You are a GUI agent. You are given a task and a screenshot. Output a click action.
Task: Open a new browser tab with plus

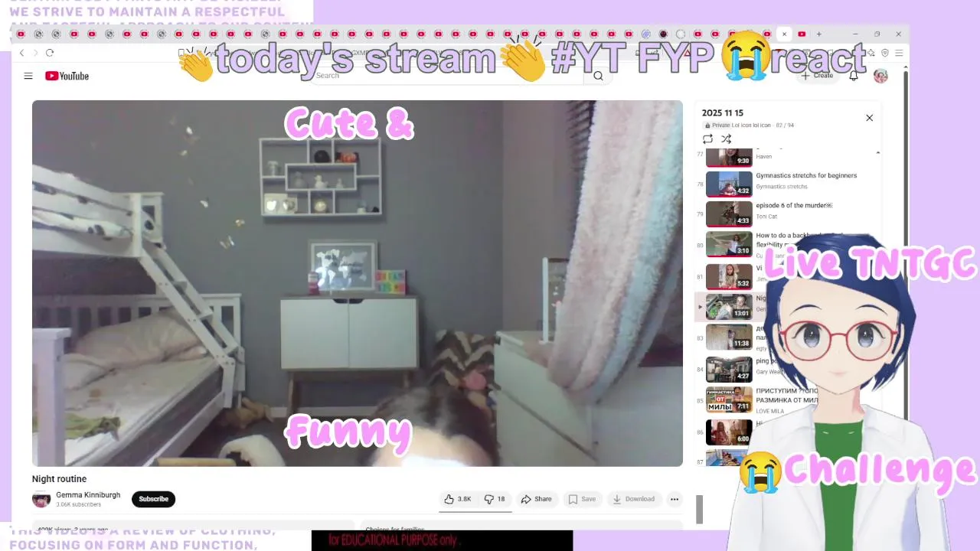(x=818, y=34)
